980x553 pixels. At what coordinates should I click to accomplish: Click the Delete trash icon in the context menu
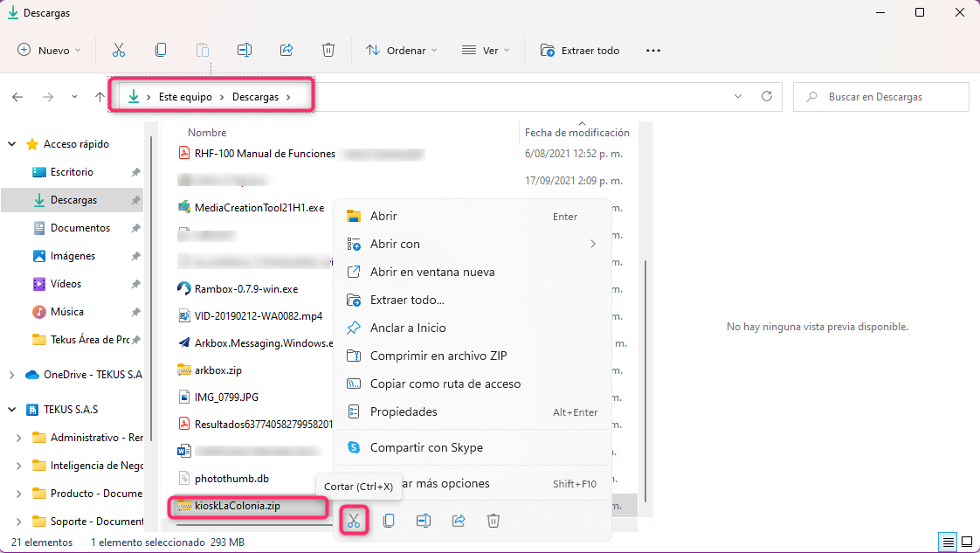(493, 521)
